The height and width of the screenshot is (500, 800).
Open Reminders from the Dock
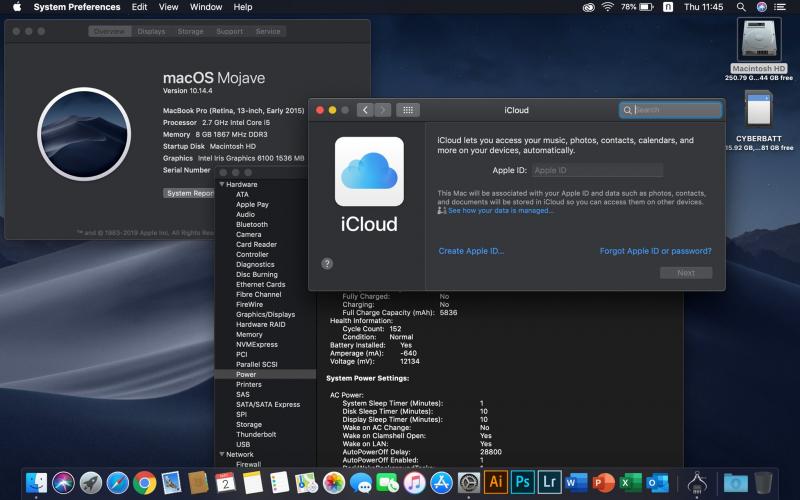coord(280,482)
